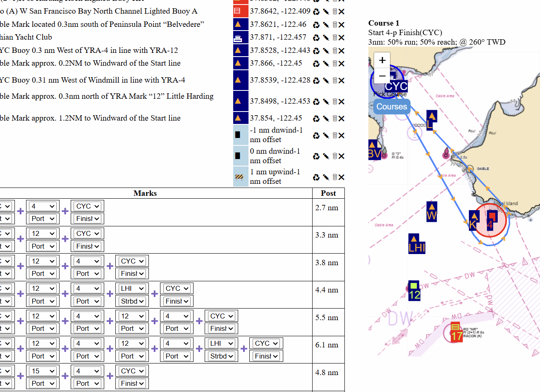Zoom out on the chart map
This screenshot has width=540, height=392.
(382, 76)
